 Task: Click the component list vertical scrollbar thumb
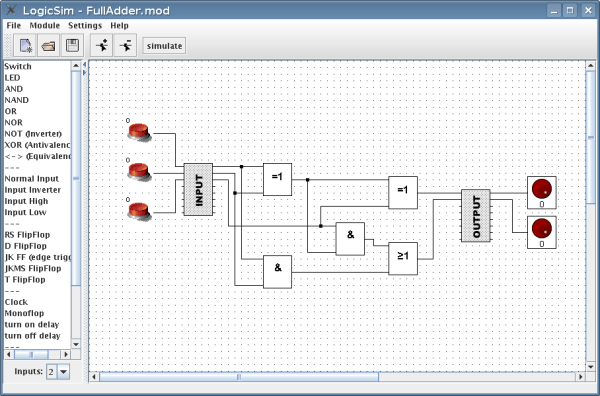point(76,178)
